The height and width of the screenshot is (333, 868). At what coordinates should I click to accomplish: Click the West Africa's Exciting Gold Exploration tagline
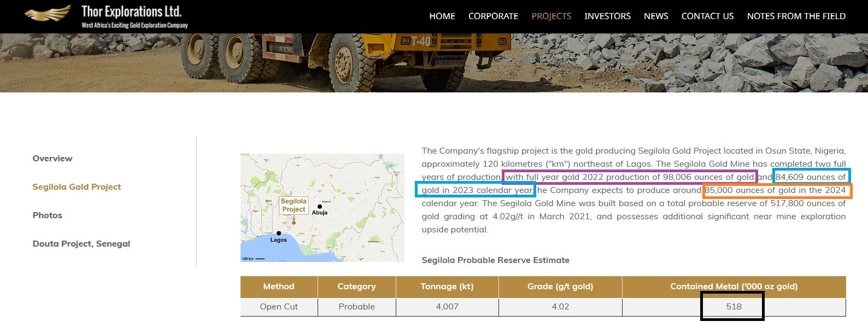click(x=134, y=25)
